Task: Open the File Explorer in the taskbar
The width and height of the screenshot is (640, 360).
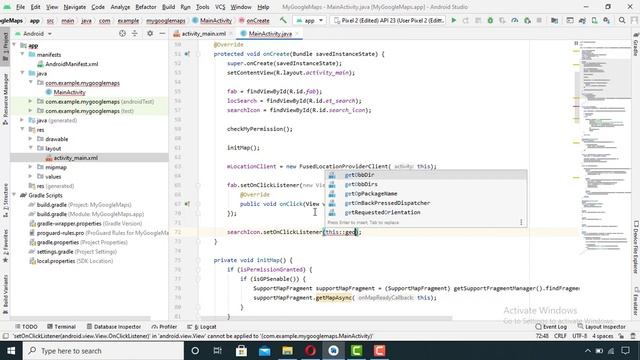Action: 287,351
